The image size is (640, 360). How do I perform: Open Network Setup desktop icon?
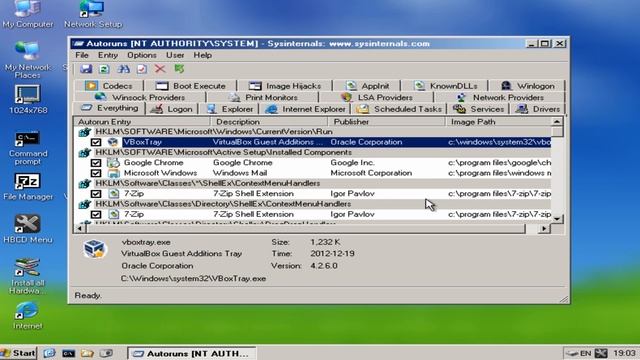click(x=93, y=14)
